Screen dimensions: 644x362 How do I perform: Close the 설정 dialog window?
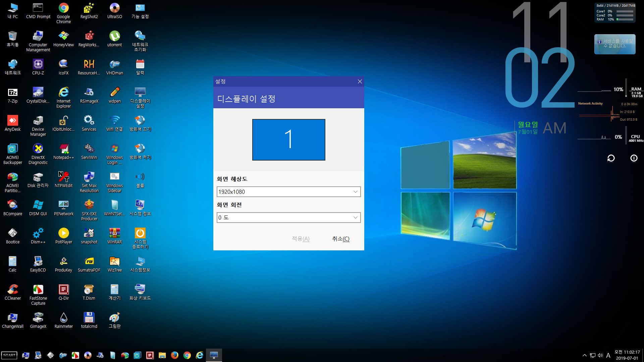coord(360,81)
